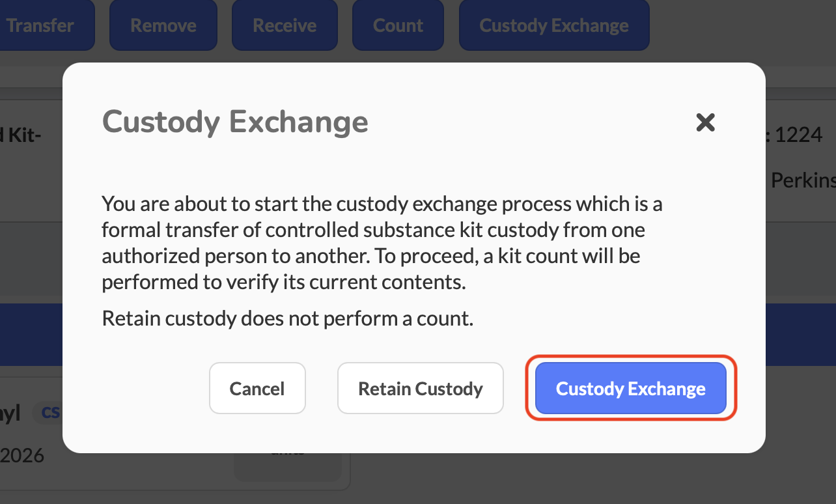Confirm with the highlighted Custody Exchange button
The height and width of the screenshot is (504, 836).
[630, 389]
